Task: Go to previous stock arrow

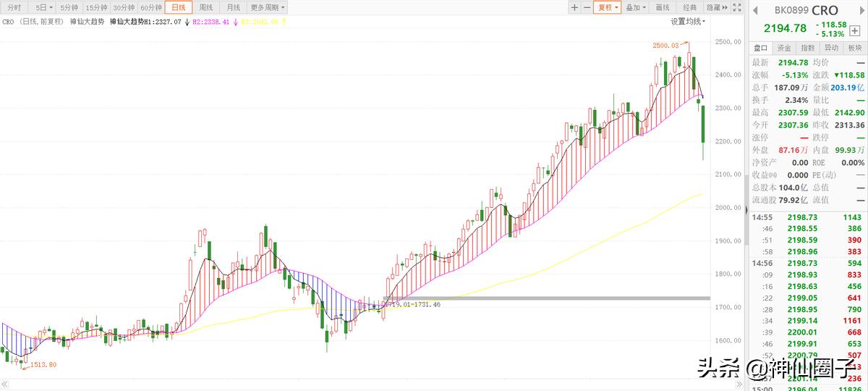Action: (754, 10)
